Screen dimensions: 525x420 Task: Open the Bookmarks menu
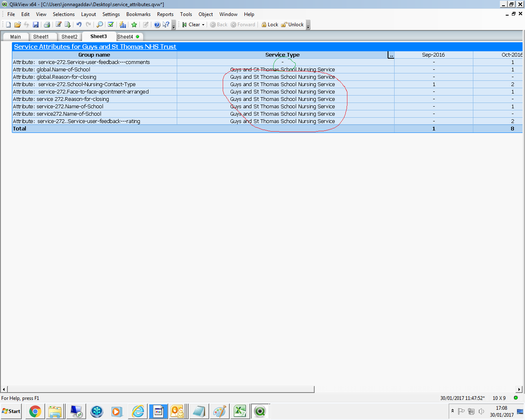pyautogui.click(x=138, y=14)
